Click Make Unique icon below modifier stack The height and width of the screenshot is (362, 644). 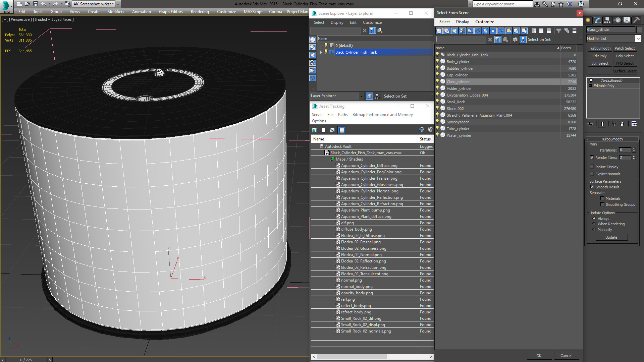point(614,124)
